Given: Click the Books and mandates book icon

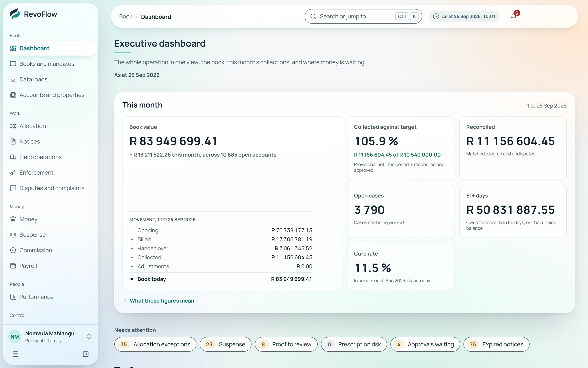Looking at the screenshot, I should (x=13, y=64).
